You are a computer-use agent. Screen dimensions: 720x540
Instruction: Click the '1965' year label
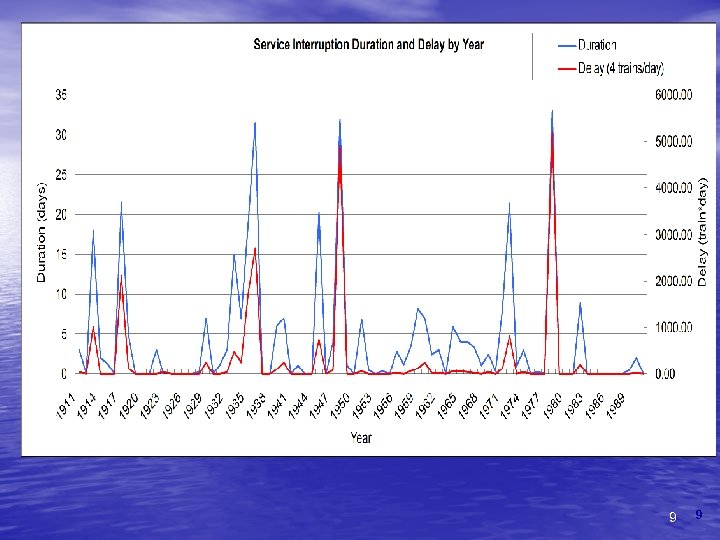tap(447, 406)
